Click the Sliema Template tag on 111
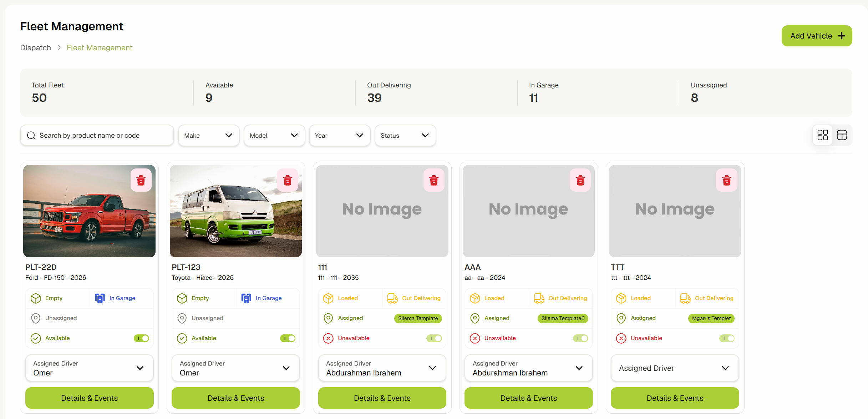This screenshot has width=868, height=419. tap(418, 318)
